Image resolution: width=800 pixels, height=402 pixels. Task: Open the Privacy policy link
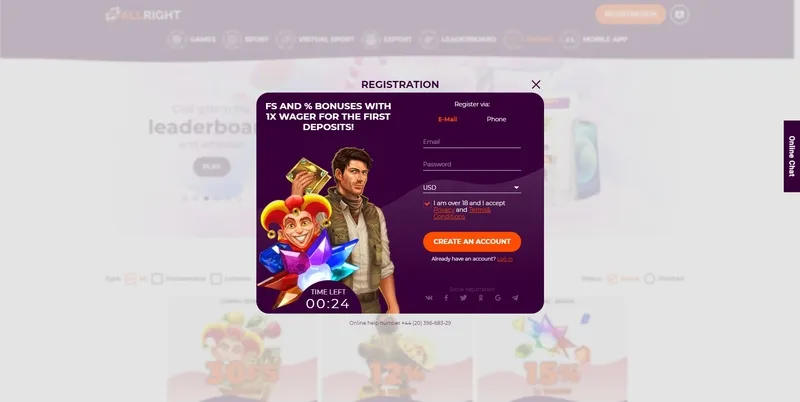click(x=444, y=210)
